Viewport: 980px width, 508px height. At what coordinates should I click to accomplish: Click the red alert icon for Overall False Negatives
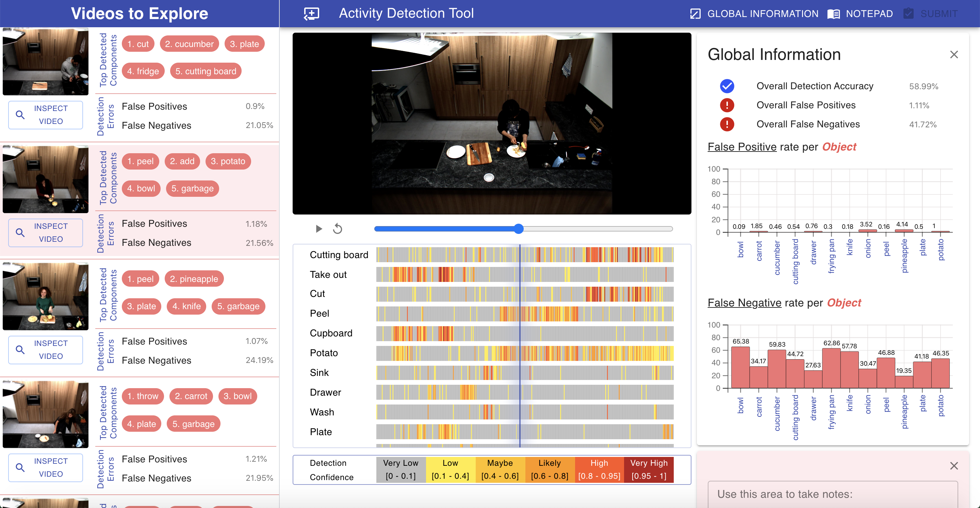pyautogui.click(x=726, y=124)
